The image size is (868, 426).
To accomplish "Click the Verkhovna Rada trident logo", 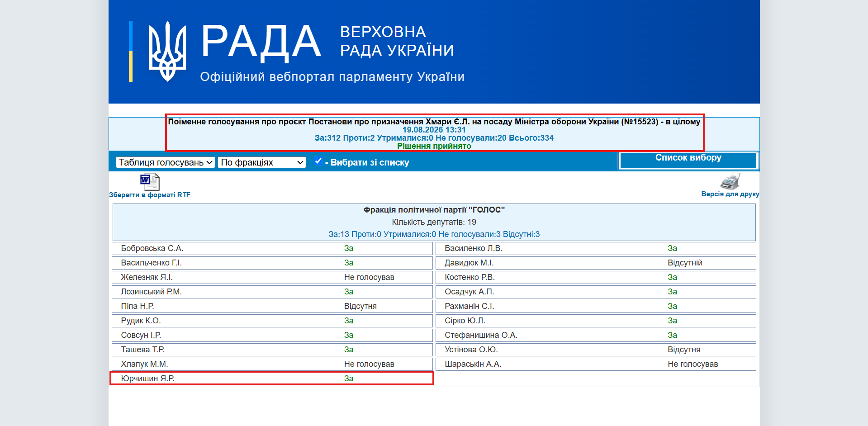I will [x=167, y=51].
